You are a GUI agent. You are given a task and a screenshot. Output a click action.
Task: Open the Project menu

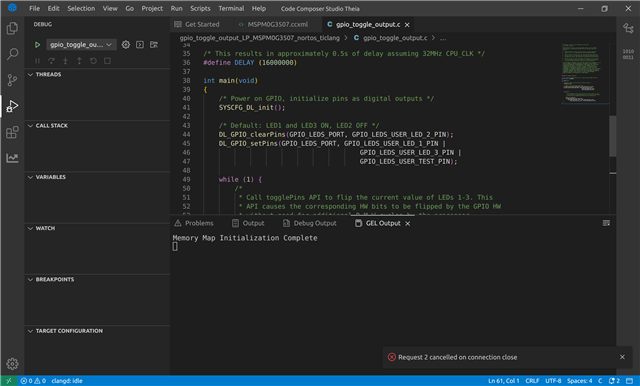152,9
